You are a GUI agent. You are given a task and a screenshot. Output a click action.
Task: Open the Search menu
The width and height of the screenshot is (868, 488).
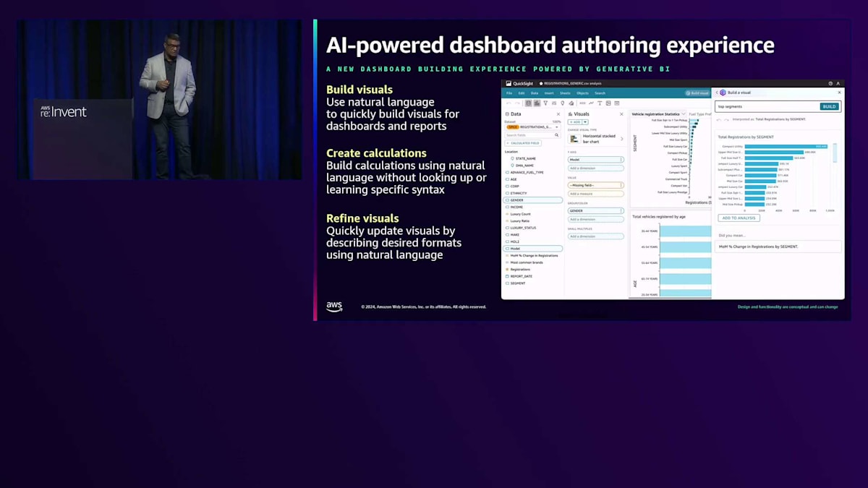click(600, 93)
